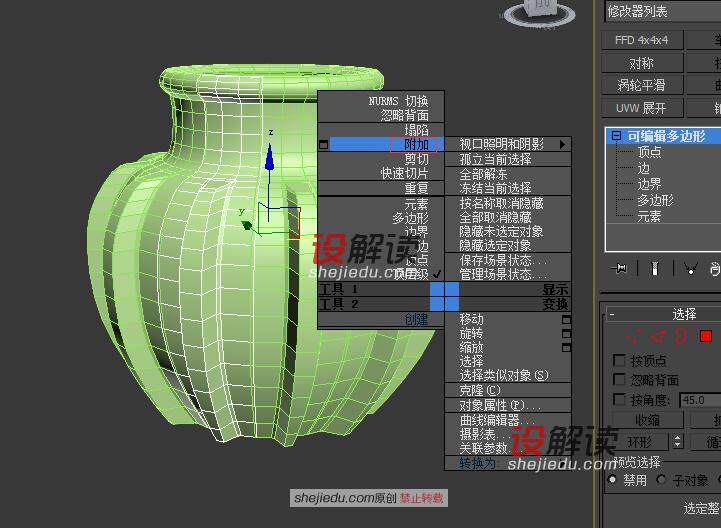Open the settings box next to 缩放
721x528 pixels.
pyautogui.click(x=566, y=348)
